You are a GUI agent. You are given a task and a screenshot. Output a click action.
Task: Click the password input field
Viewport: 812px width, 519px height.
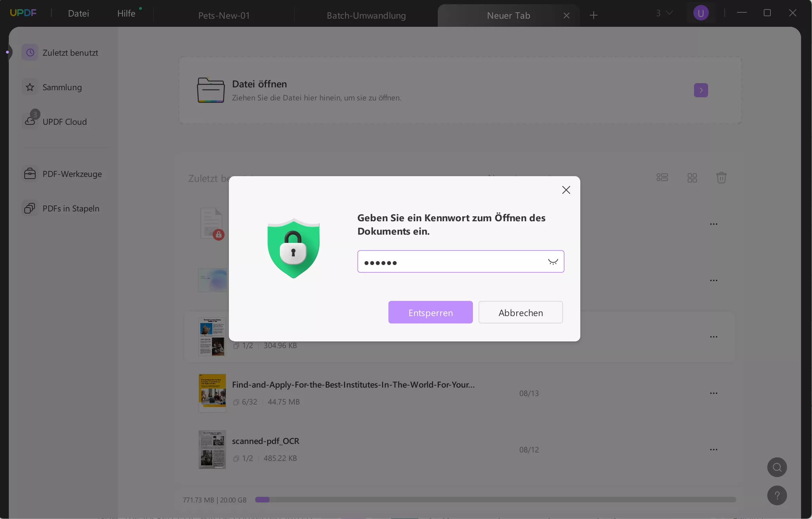tap(451, 261)
